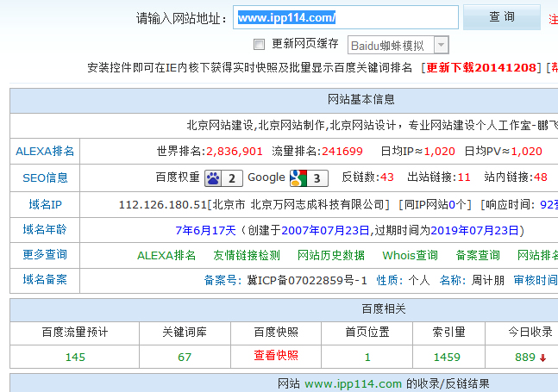Open the 友情链接检测 link
The image size is (558, 392).
point(247,255)
